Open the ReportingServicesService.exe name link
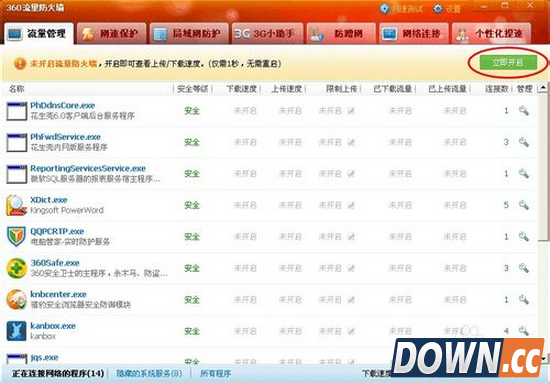 [88, 168]
